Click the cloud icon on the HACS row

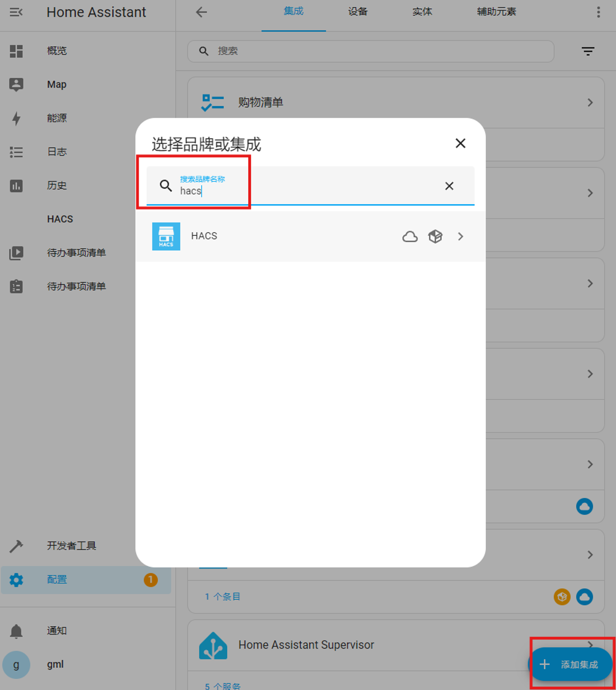click(410, 236)
